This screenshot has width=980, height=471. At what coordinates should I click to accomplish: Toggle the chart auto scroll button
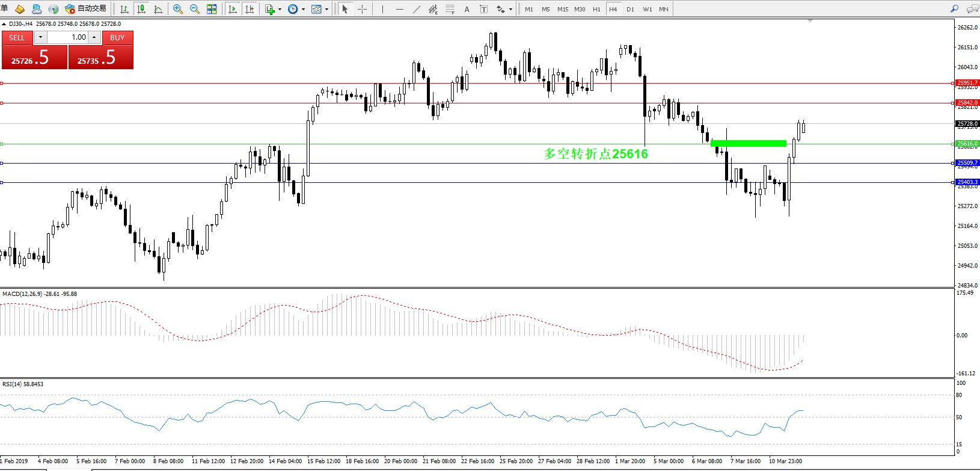point(233,9)
